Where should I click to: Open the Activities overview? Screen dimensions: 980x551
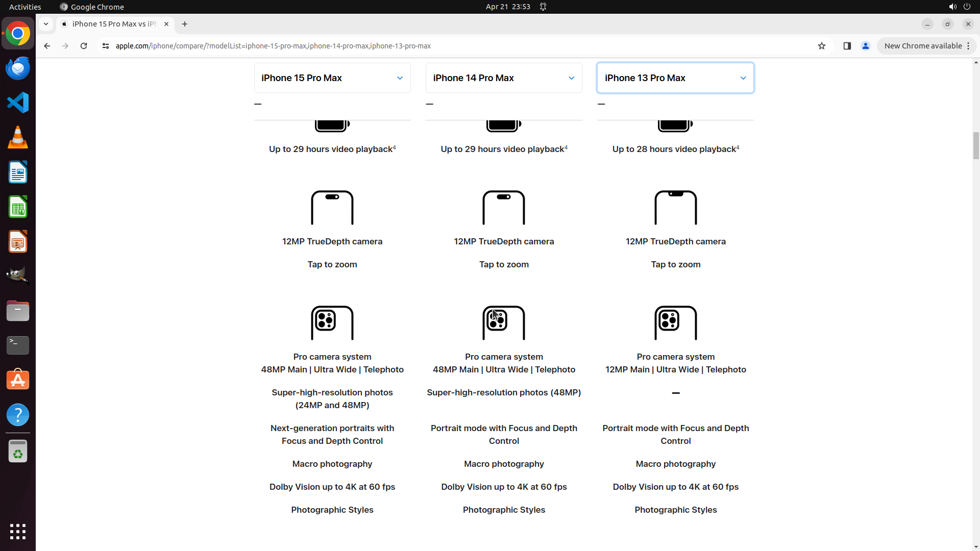tap(25, 7)
